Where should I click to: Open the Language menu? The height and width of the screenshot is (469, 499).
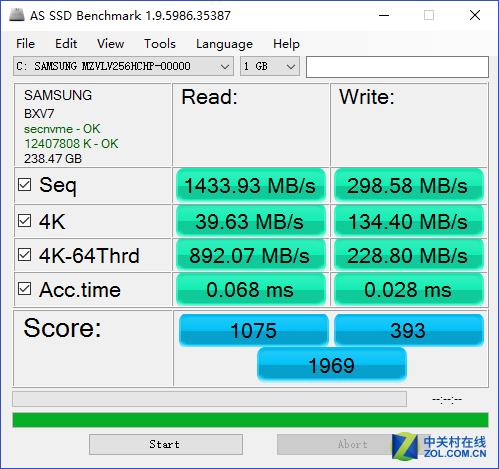pyautogui.click(x=224, y=44)
